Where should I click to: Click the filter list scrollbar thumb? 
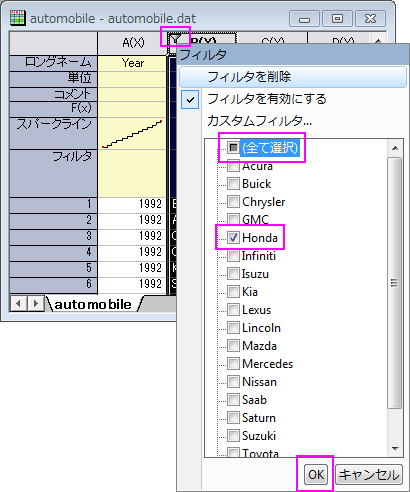[395, 283]
